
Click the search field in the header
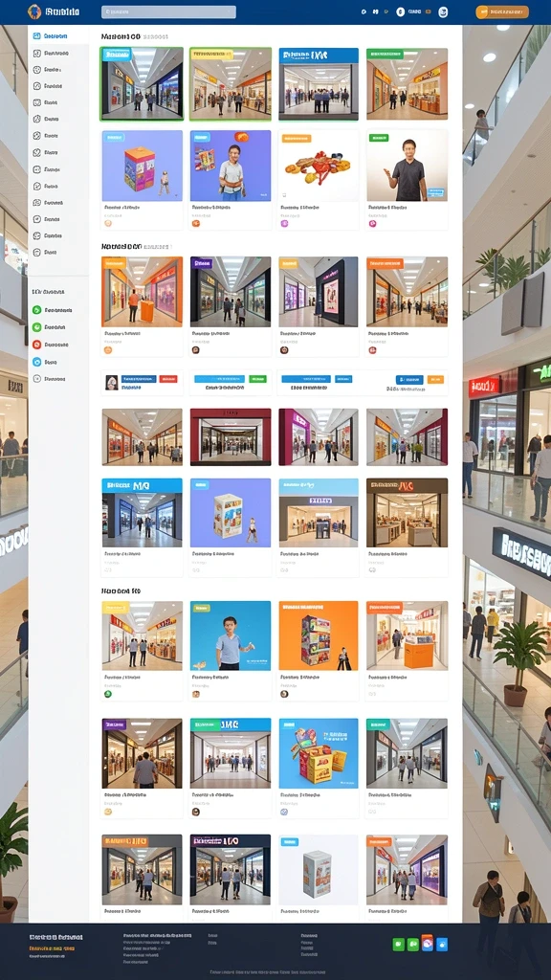[168, 11]
